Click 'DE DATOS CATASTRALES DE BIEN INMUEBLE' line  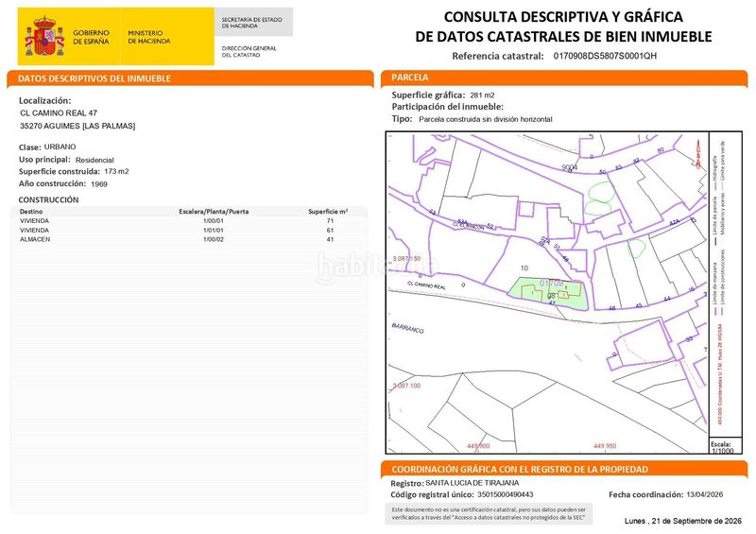coord(563,37)
